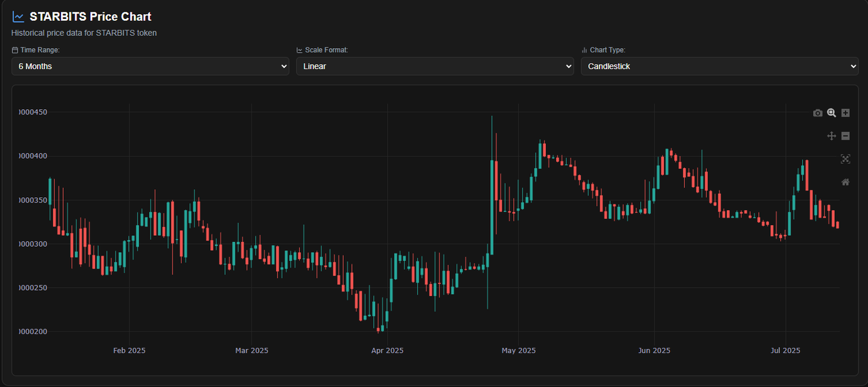Click the 'Apr 2025' x-axis label
Image resolution: width=868 pixels, height=387 pixels.
387,350
